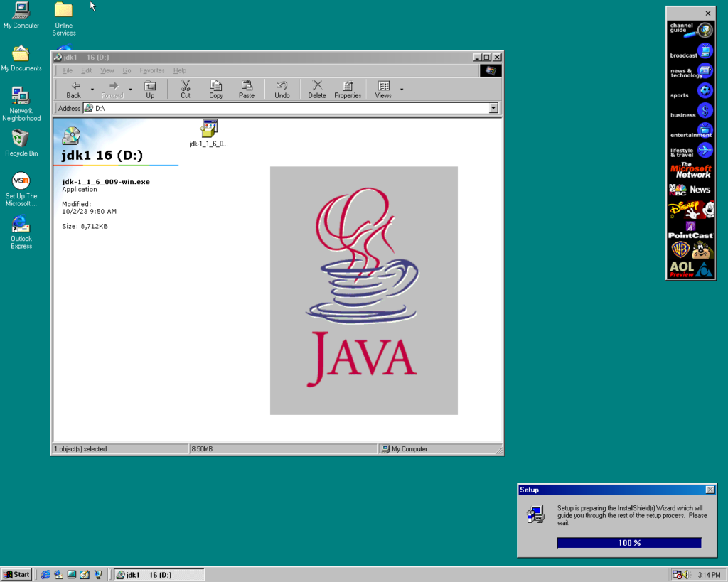
Task: Open the AOL Preview channel
Action: [691, 269]
